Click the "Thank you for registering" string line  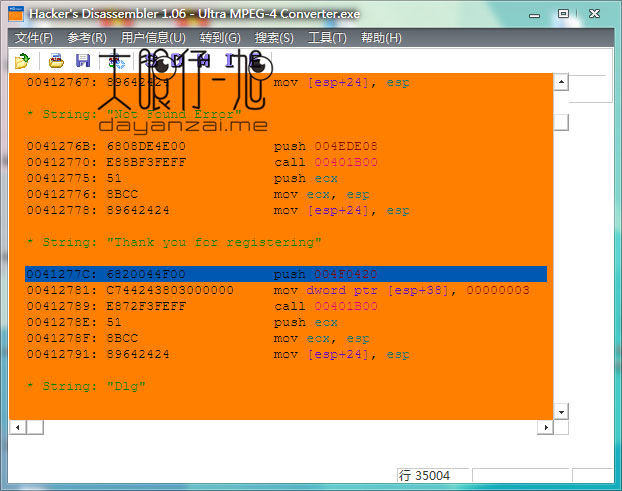(x=174, y=242)
